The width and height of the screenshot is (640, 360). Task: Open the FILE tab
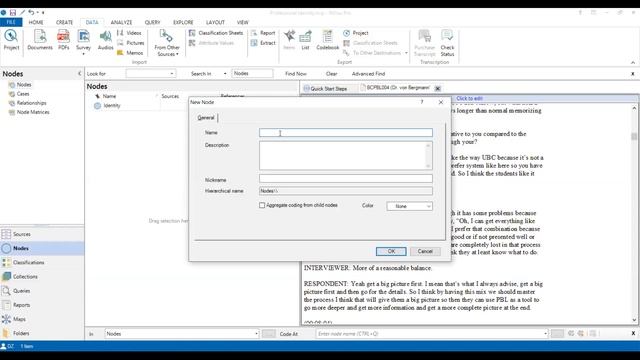tap(11, 22)
